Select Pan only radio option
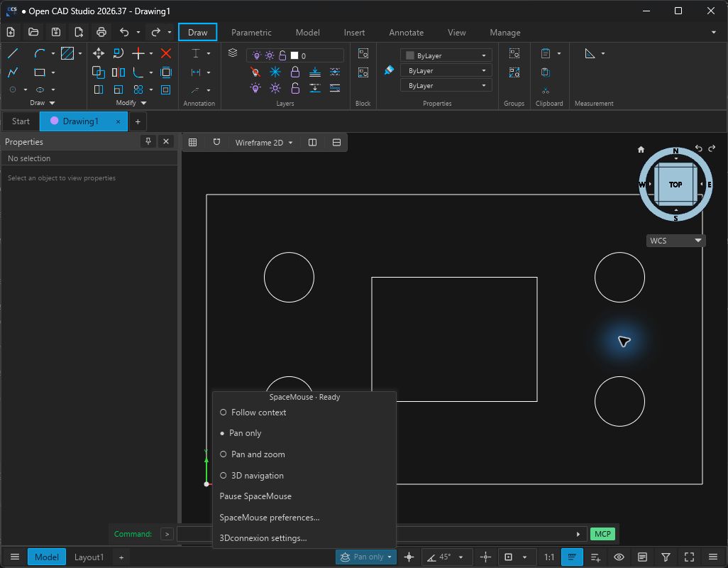 pos(241,433)
